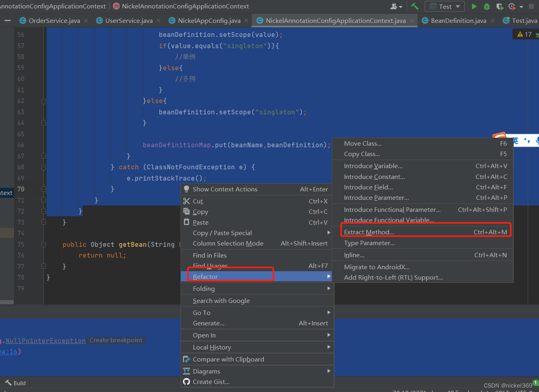Expand the Local History submenu arrow
This screenshot has width=539, height=392.
tap(329, 347)
